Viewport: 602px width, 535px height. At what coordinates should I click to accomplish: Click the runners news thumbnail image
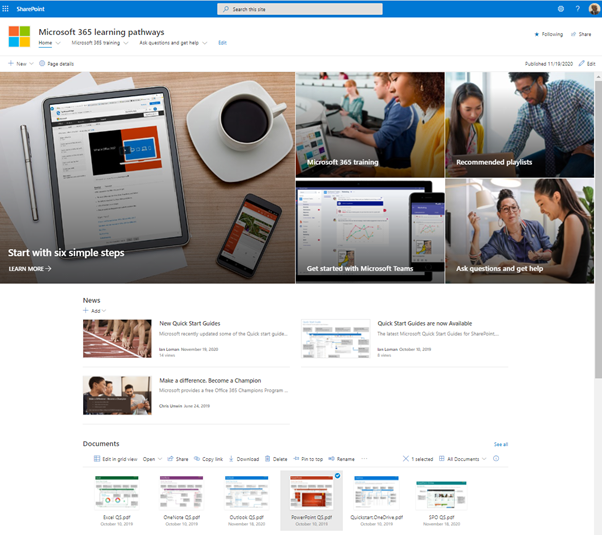point(117,338)
